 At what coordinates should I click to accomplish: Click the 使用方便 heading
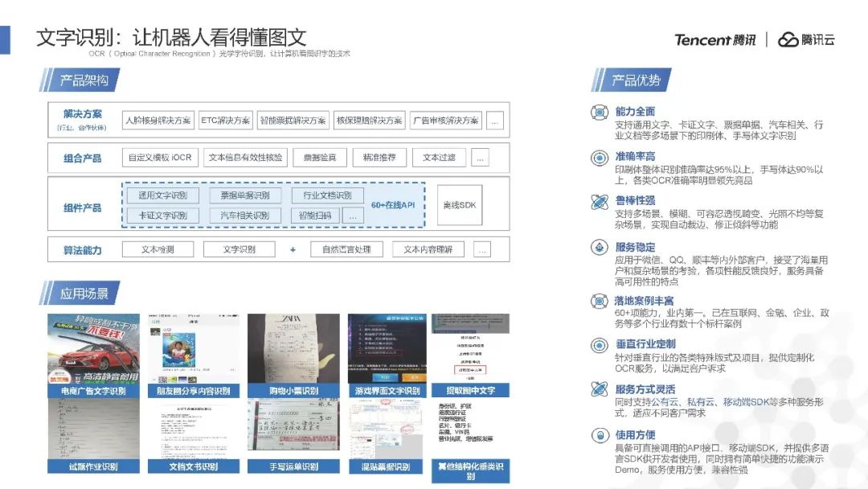[x=635, y=435]
